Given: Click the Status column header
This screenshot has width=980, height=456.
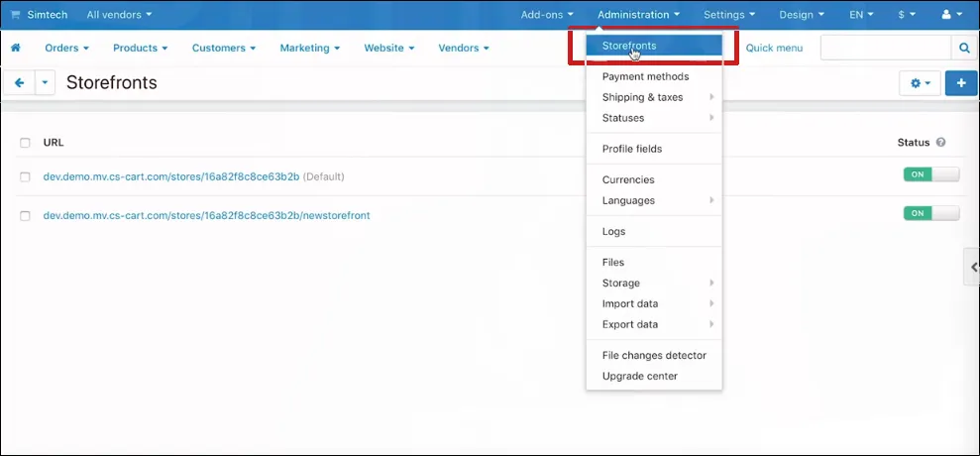Looking at the screenshot, I should tap(914, 143).
